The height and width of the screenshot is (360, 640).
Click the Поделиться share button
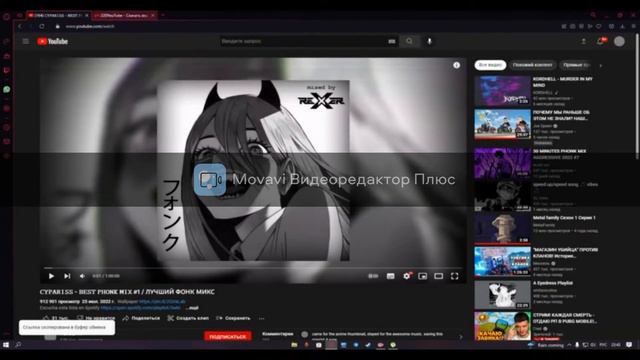[x=141, y=318]
